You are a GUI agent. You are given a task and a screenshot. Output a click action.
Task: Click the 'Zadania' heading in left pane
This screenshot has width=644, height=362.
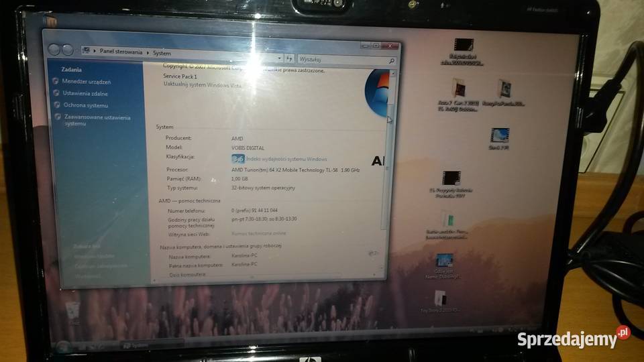coord(72,69)
